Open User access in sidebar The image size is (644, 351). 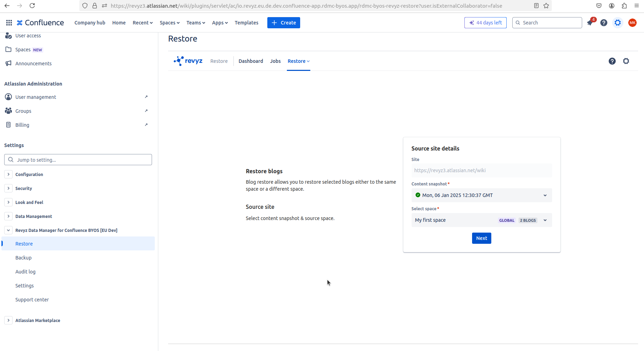28,36
